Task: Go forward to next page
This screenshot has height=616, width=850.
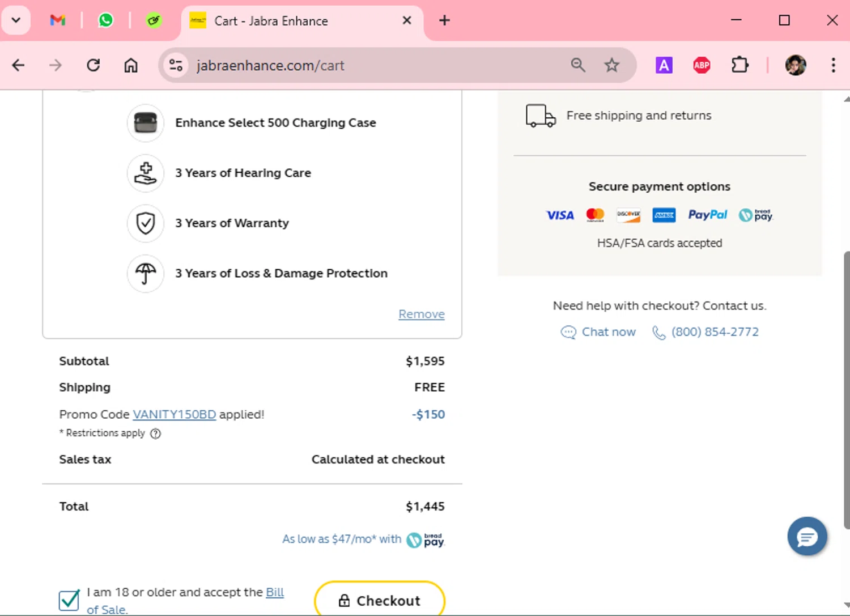Action: point(55,65)
